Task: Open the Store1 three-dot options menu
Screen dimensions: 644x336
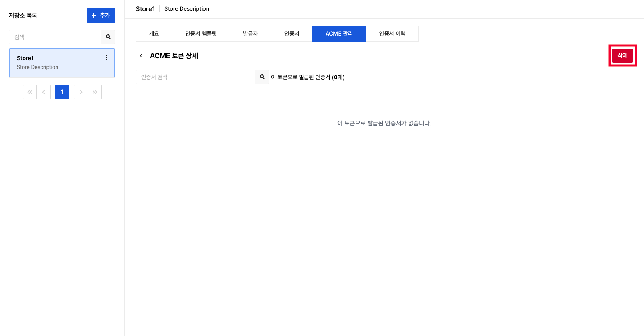Action: pyautogui.click(x=106, y=57)
